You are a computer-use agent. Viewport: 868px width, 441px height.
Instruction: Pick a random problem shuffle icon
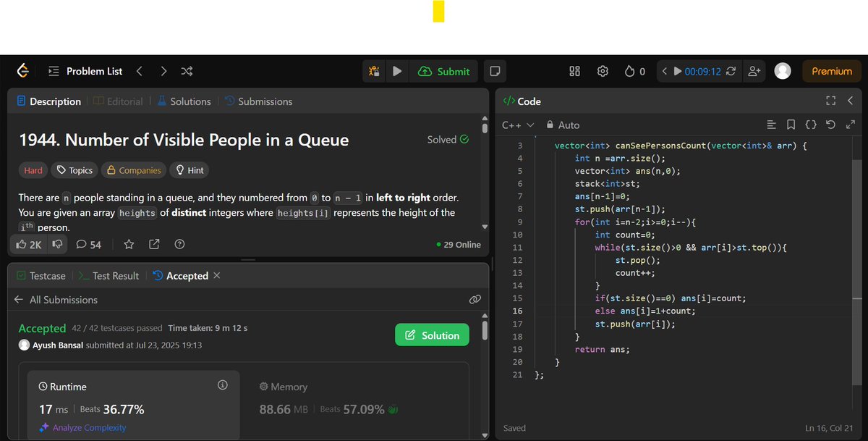187,71
